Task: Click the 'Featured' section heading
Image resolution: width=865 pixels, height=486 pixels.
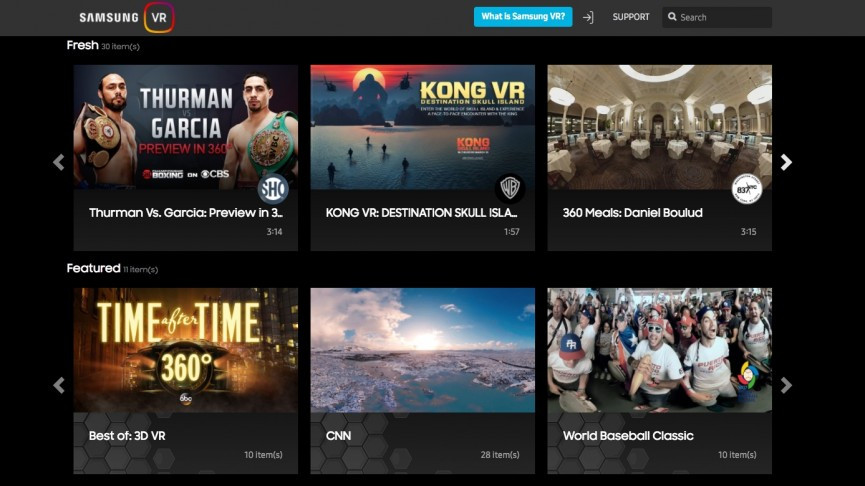Action: [x=93, y=268]
